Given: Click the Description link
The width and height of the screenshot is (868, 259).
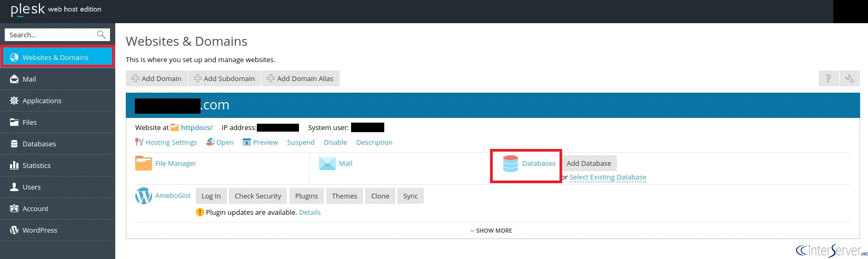Looking at the screenshot, I should click(374, 142).
